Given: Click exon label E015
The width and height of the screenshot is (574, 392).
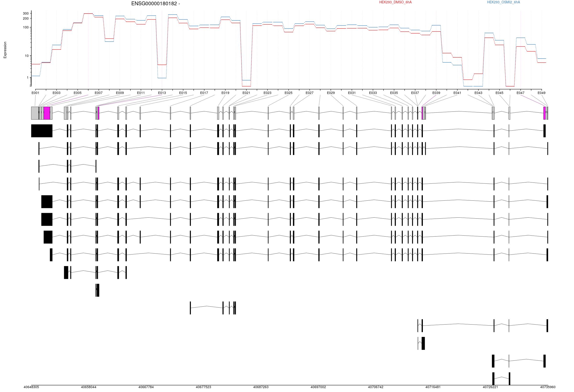Looking at the screenshot, I should click(x=183, y=93).
